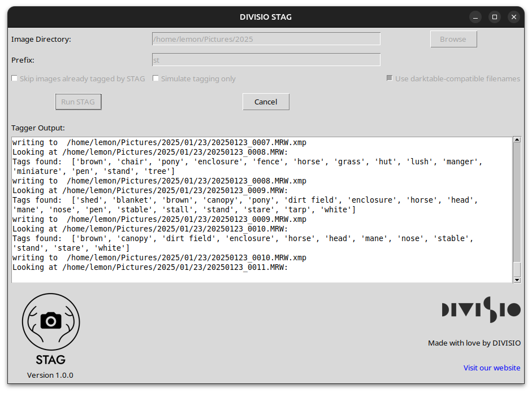This screenshot has height=393, width=532.
Task: Click the DIVISIO STAG window title
Action: point(266,17)
